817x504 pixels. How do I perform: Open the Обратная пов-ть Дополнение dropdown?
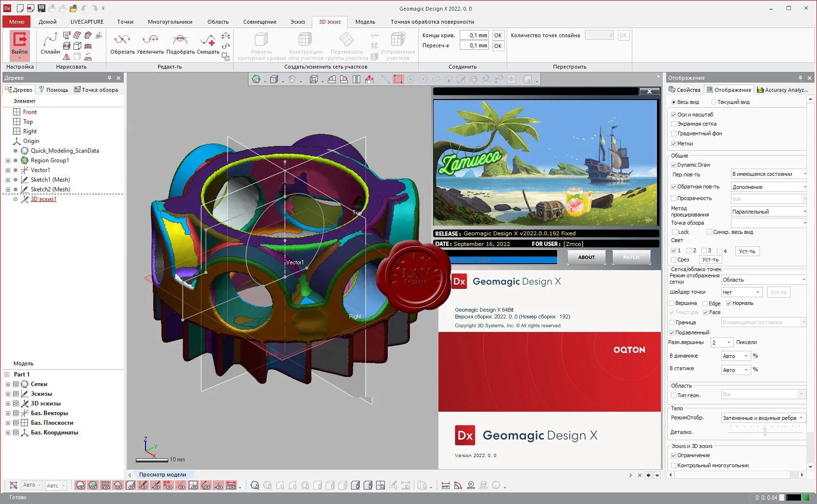(769, 187)
